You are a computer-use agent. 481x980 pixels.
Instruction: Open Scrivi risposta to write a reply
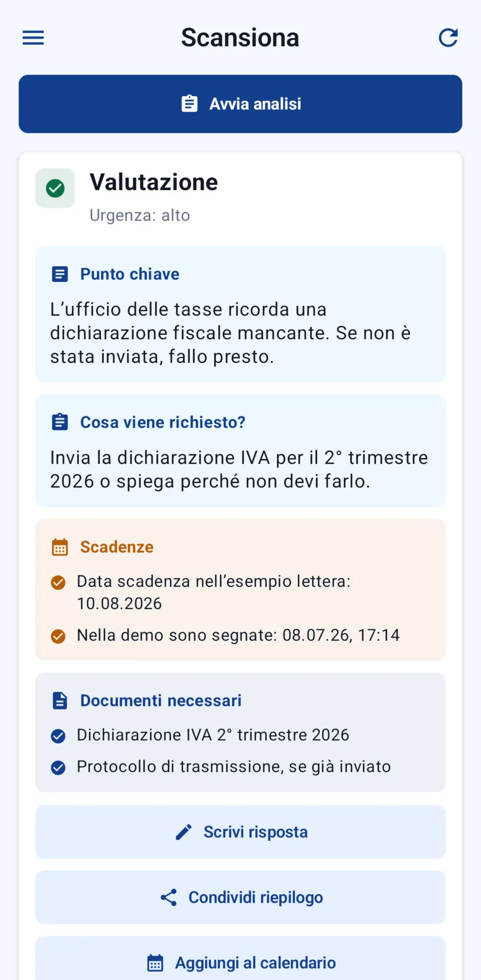[x=240, y=832]
